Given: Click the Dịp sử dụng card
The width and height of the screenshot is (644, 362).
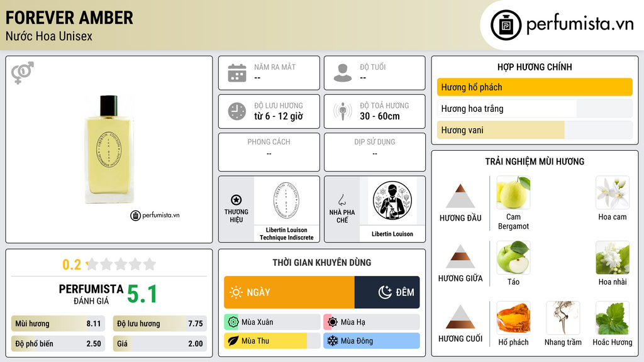Looking at the screenshot, I should click(375, 152).
